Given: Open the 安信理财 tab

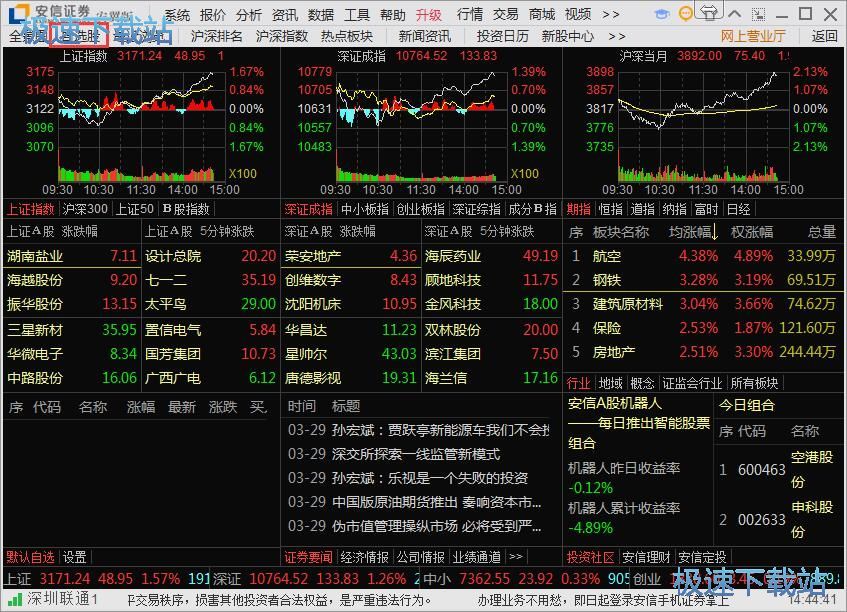Looking at the screenshot, I should [646, 556].
